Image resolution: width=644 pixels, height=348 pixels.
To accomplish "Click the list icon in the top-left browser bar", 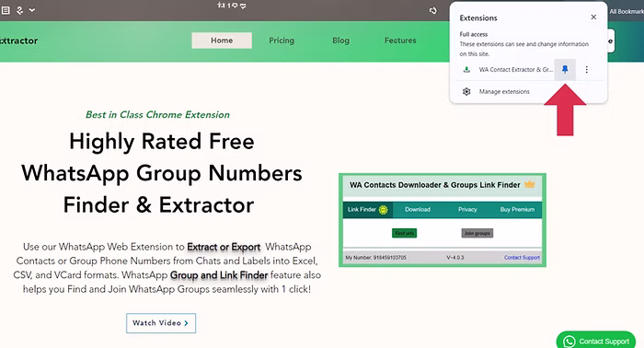I will [x=6, y=10].
